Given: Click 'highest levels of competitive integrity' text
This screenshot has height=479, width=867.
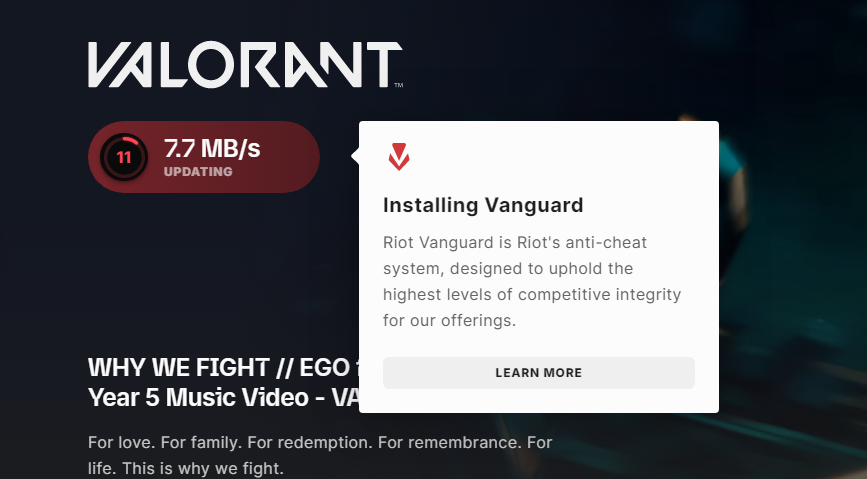Looking at the screenshot, I should (x=532, y=294).
